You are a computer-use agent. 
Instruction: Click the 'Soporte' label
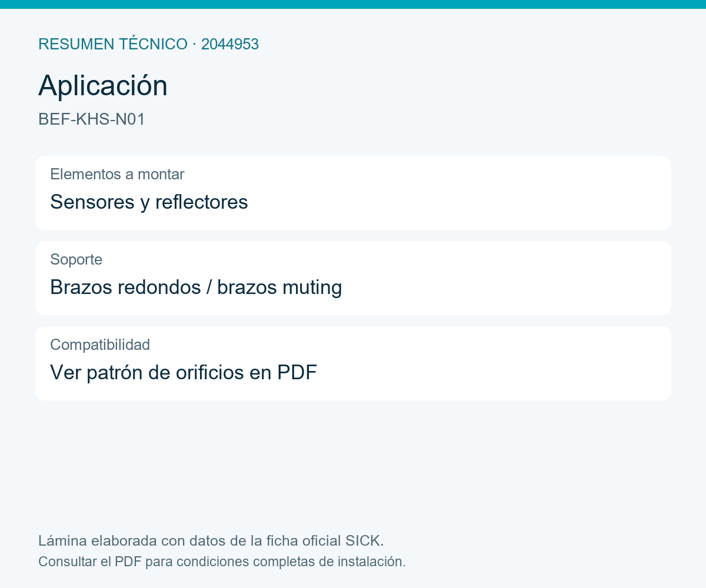[x=76, y=259]
